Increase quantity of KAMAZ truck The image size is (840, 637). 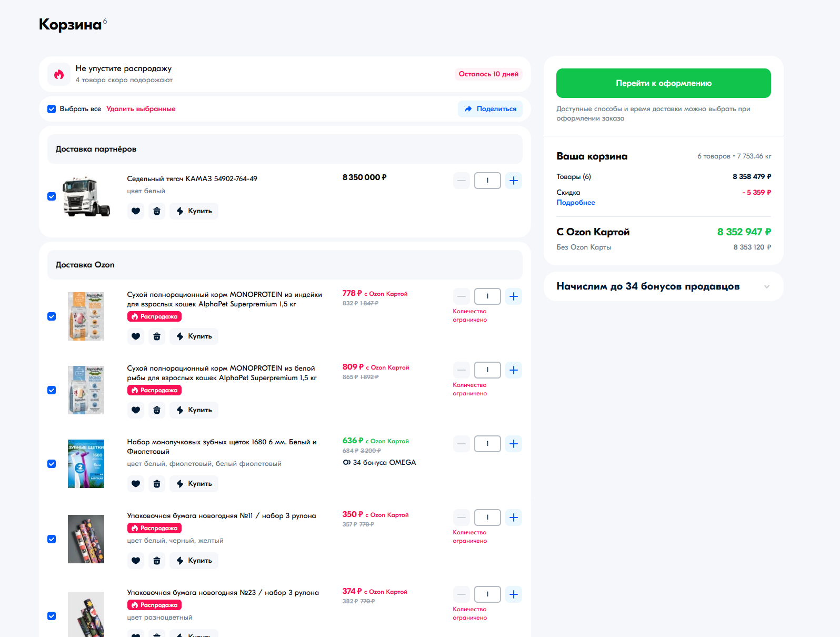(514, 181)
